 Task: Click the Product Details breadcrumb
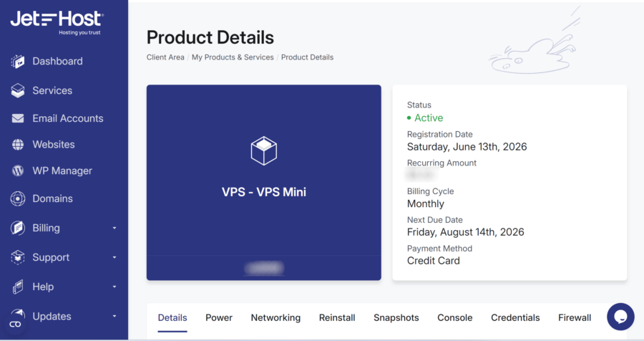(x=307, y=57)
